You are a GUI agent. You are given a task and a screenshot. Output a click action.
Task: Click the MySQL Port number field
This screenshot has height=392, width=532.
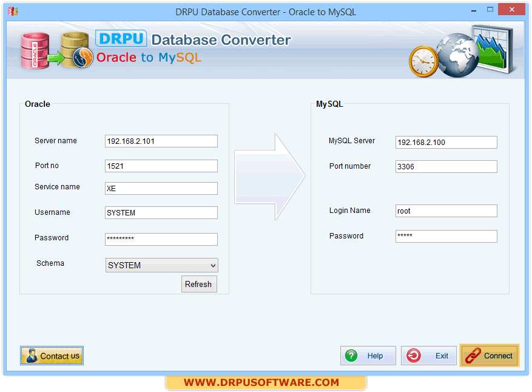pyautogui.click(x=446, y=167)
